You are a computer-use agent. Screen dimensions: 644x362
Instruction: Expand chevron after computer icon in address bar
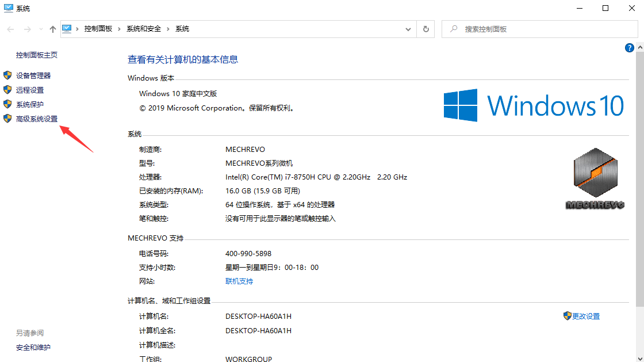77,29
